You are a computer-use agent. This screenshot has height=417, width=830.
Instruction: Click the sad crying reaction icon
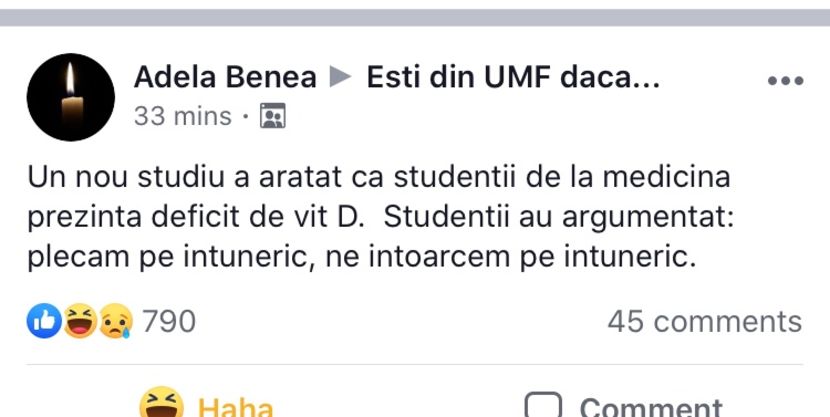click(x=114, y=321)
